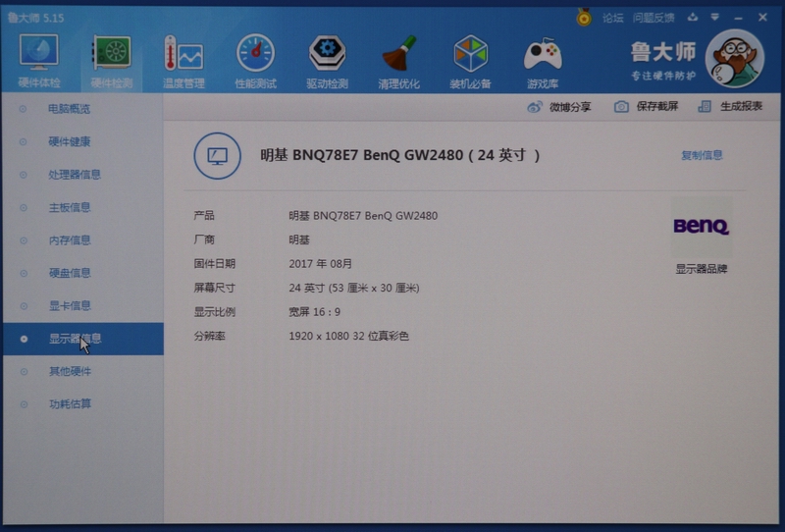Open the title bar dropdown menu arrow
The height and width of the screenshot is (532, 785).
point(715,18)
